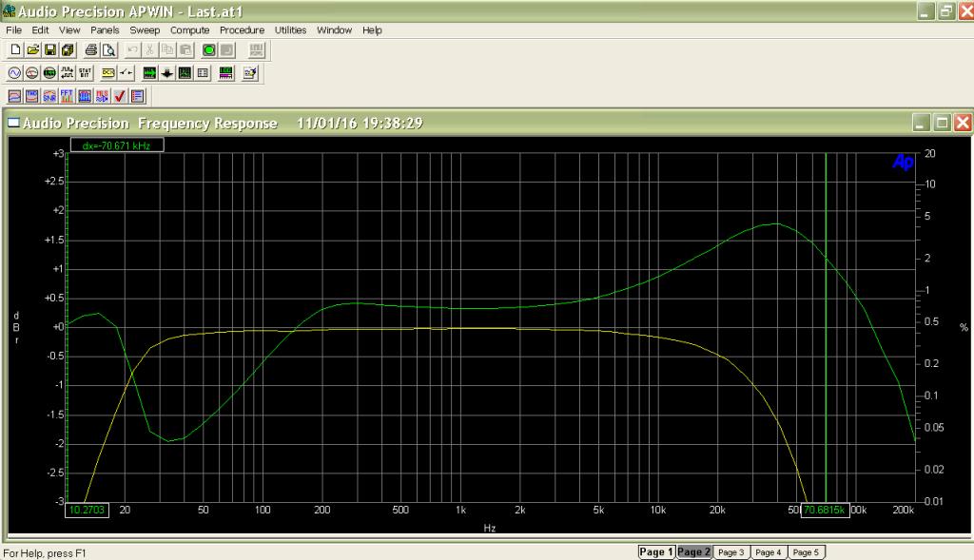The image size is (974, 560).
Task: Open the Switcher panel icon
Action: tap(127, 73)
